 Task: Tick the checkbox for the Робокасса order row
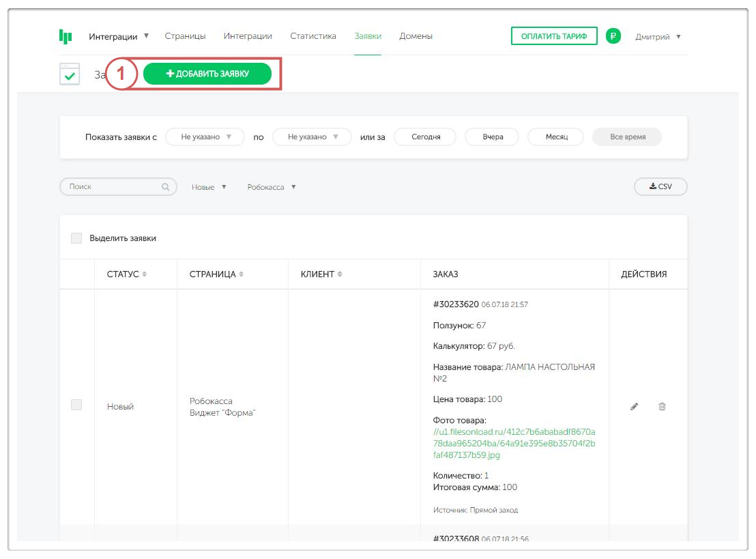[x=76, y=405]
